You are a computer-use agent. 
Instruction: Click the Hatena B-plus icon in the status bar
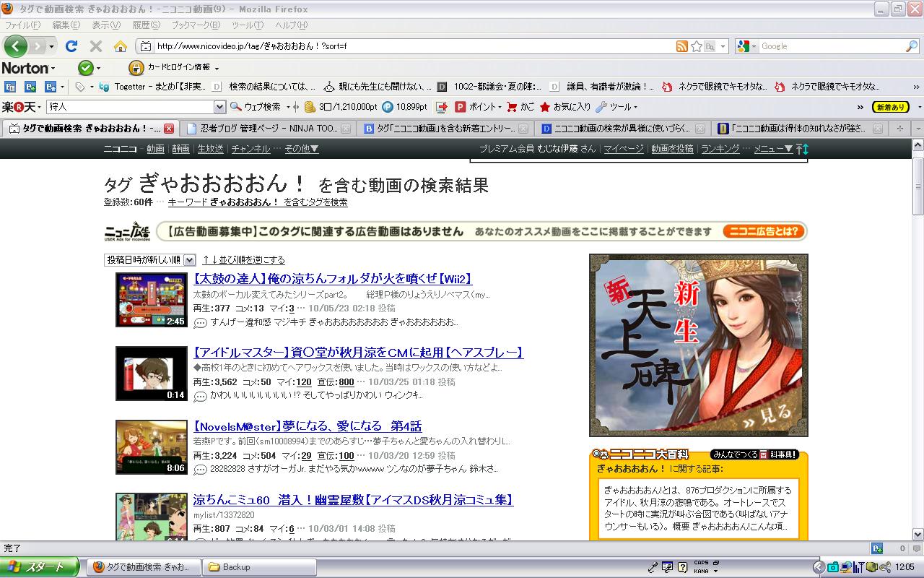tap(877, 548)
